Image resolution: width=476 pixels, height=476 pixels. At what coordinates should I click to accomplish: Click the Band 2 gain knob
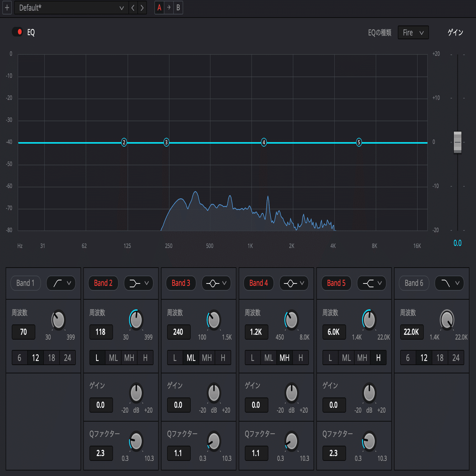(x=136, y=393)
